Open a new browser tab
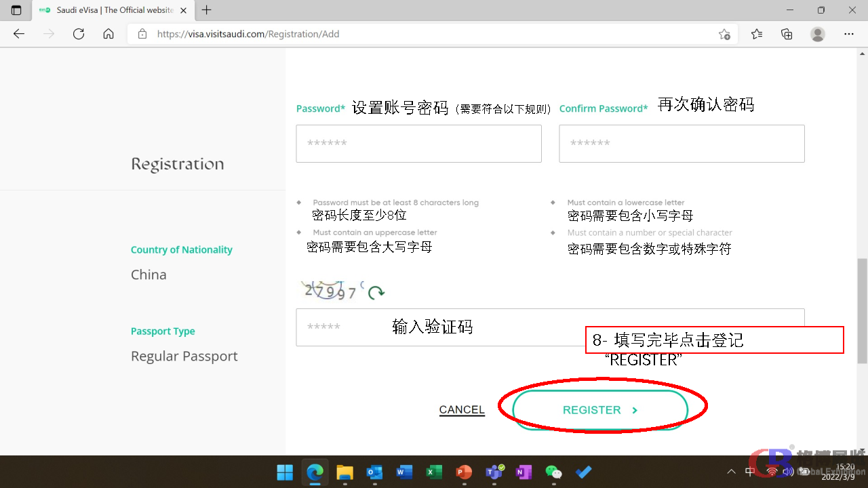This screenshot has width=868, height=488. coord(207,10)
